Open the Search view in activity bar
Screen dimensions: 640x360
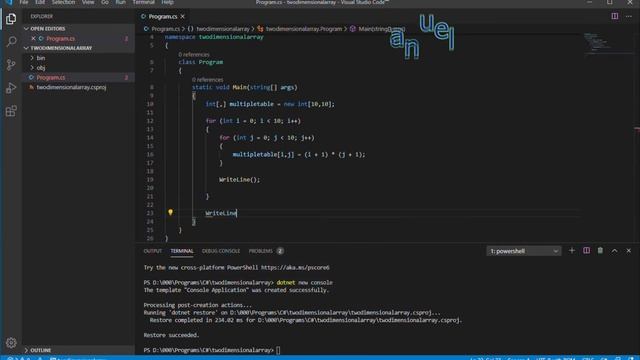point(11,42)
